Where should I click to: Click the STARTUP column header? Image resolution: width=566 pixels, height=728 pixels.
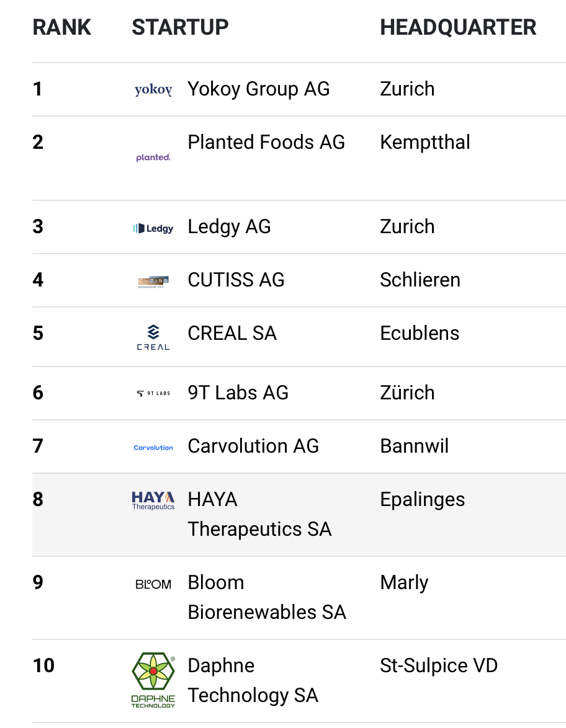point(181,27)
